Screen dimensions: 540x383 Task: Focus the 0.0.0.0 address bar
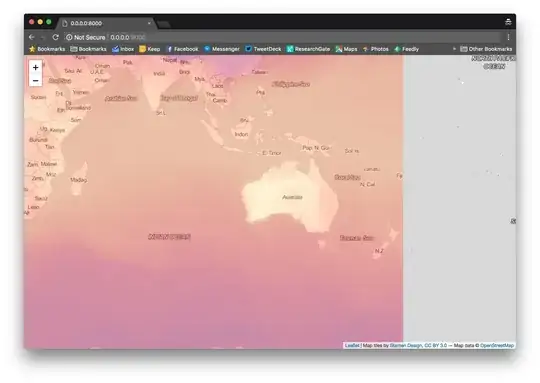pyautogui.click(x=282, y=37)
